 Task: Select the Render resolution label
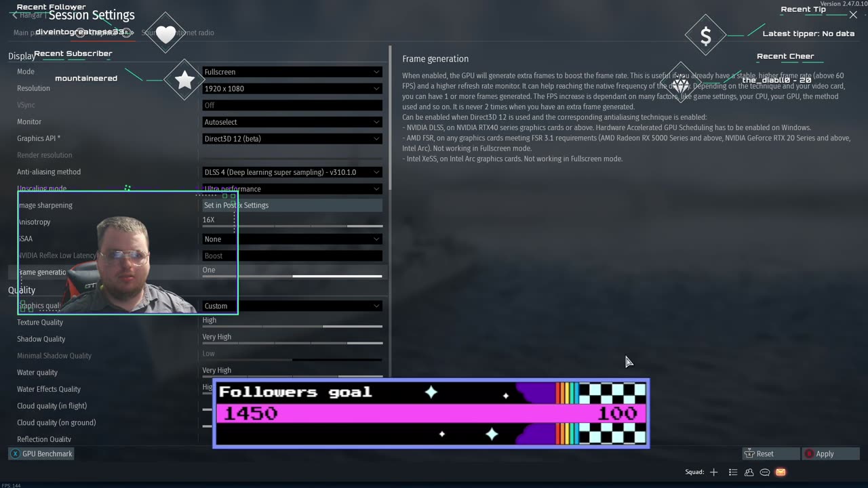(x=44, y=155)
